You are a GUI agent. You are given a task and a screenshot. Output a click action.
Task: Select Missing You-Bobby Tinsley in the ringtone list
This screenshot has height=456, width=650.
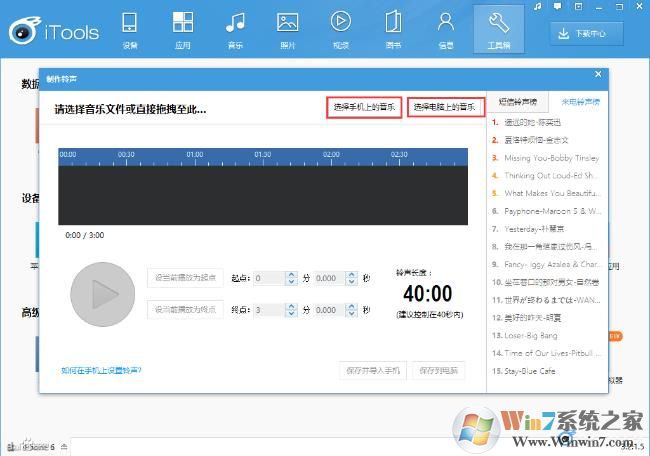(x=551, y=157)
